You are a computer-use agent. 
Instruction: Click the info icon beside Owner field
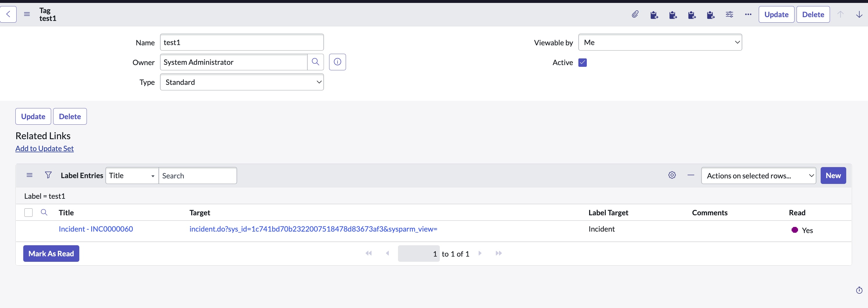(x=338, y=62)
